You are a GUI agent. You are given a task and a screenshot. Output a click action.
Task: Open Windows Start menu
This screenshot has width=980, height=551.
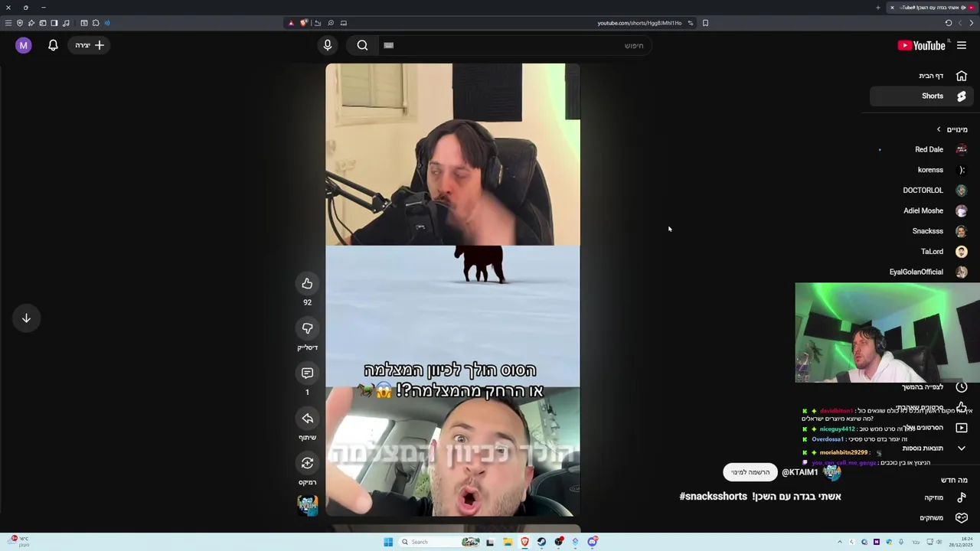(x=388, y=542)
